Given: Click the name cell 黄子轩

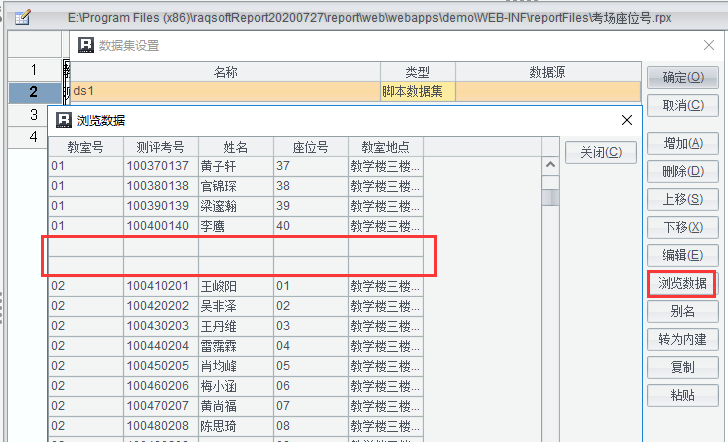Looking at the screenshot, I should pos(236,166).
